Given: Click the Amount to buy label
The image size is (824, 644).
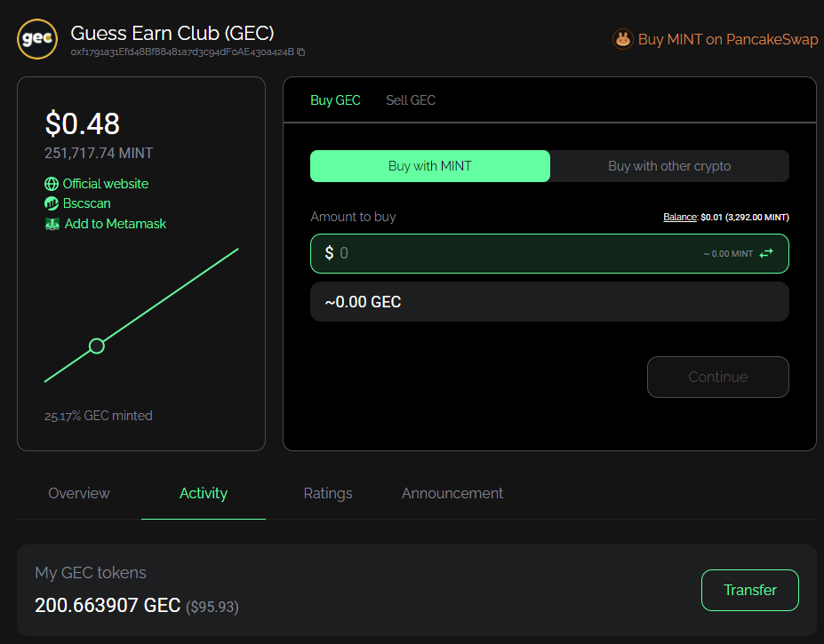Looking at the screenshot, I should (x=353, y=217).
